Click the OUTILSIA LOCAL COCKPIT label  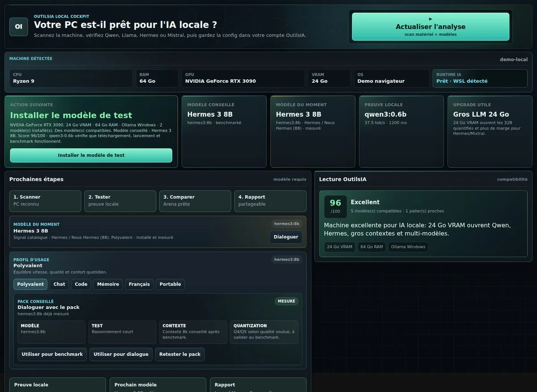[61, 17]
